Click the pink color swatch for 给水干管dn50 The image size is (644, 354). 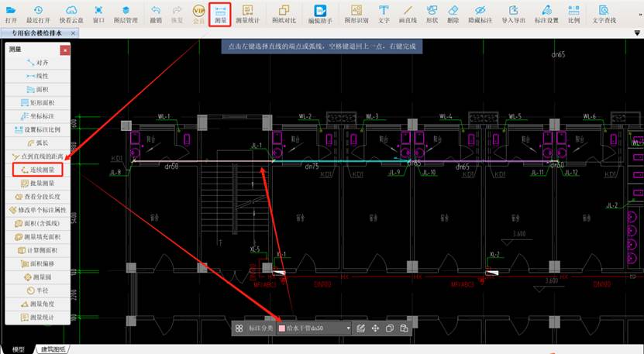point(282,328)
